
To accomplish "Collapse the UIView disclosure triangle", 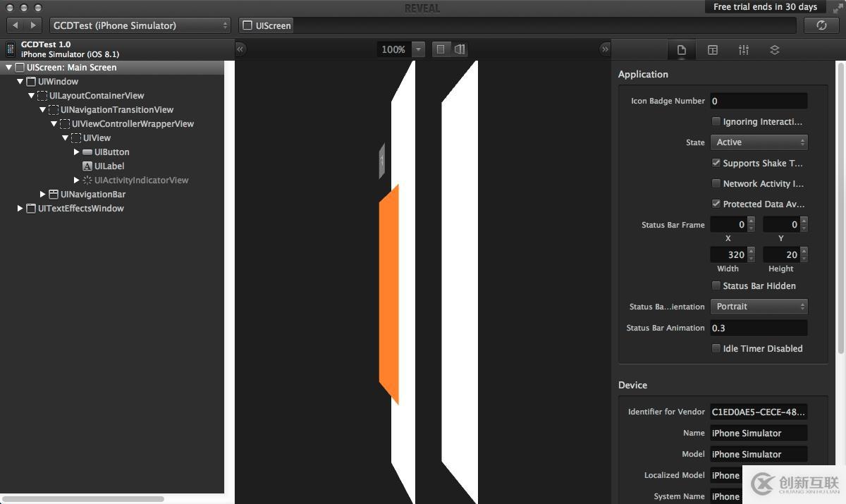I will coord(65,138).
